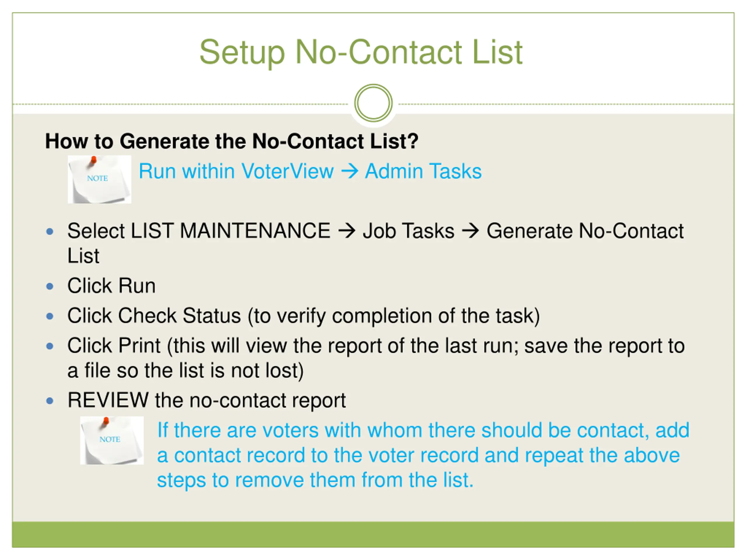Viewport: 747px width, 560px height.
Task: Click the Generate No-Contact text
Action: tap(585, 231)
